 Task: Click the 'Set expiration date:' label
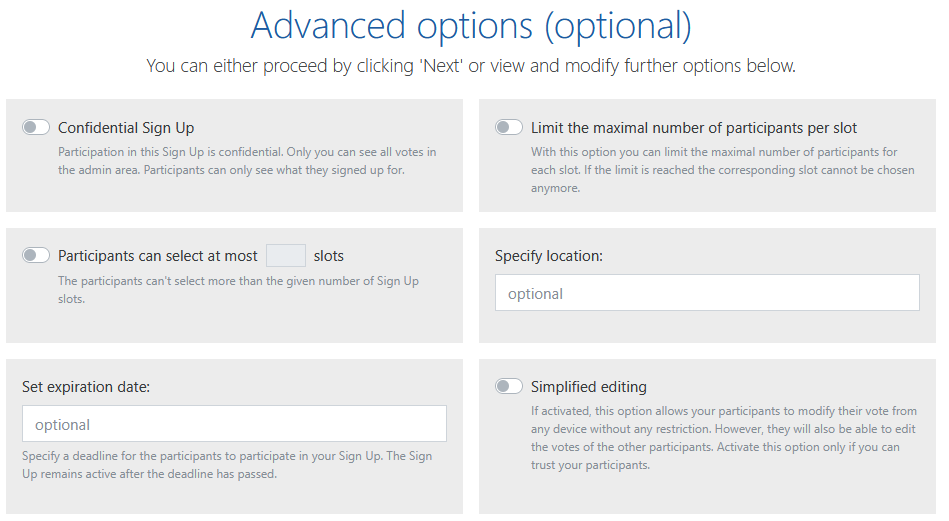click(86, 387)
